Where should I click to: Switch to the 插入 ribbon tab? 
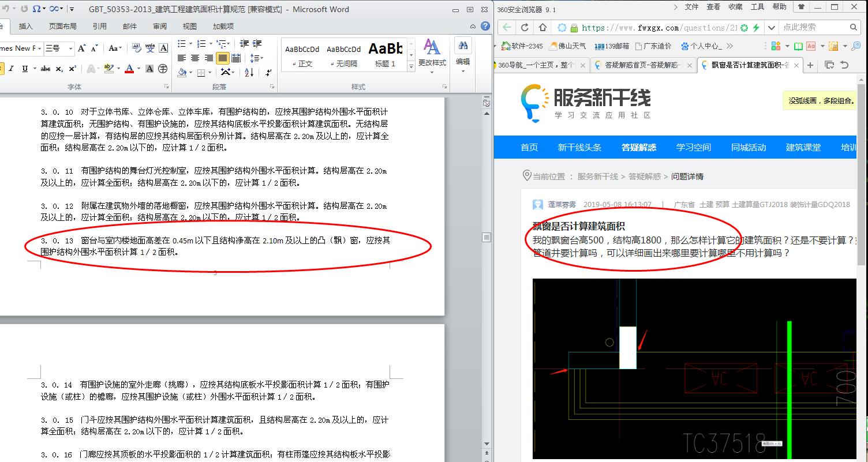click(x=26, y=26)
